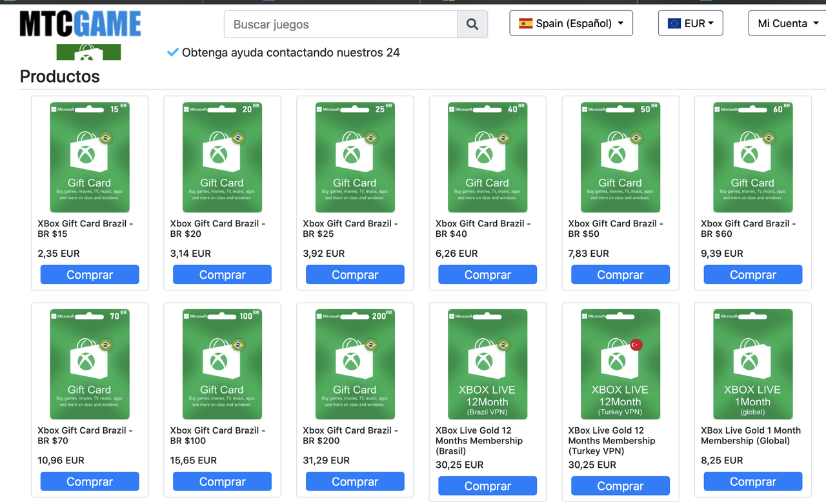Open the XBOX LIVE 1Month global image

click(753, 364)
